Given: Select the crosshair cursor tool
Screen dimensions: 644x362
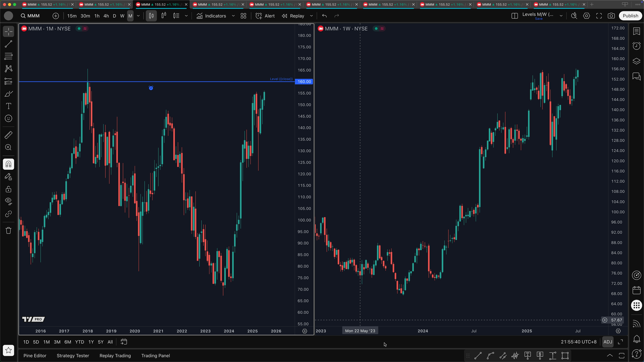Looking at the screenshot, I should pos(9,32).
